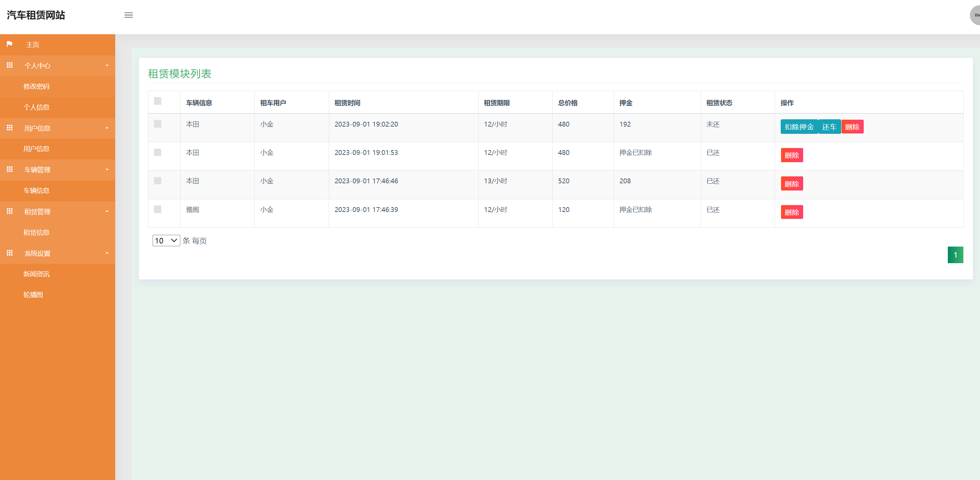
Task: Click the 汽车租赁网站 site title
Action: pos(36,15)
